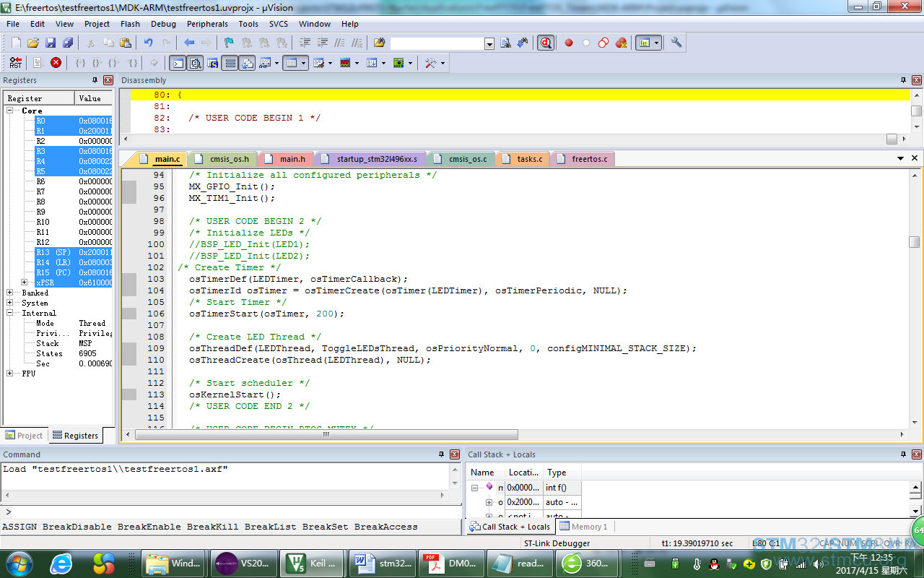924x578 pixels.
Task: Toggle the Call Stack window button
Action: 248,63
